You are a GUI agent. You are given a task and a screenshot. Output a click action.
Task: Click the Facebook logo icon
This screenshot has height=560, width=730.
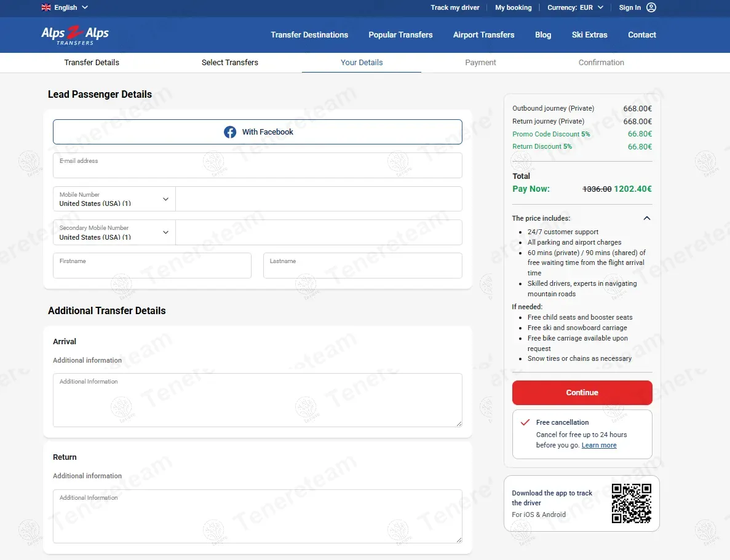pyautogui.click(x=230, y=132)
